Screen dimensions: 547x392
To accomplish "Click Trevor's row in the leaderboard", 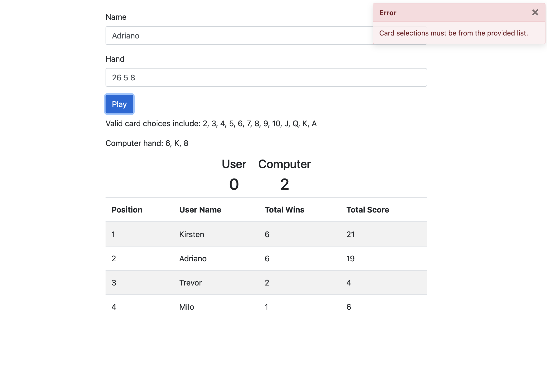I will (266, 283).
